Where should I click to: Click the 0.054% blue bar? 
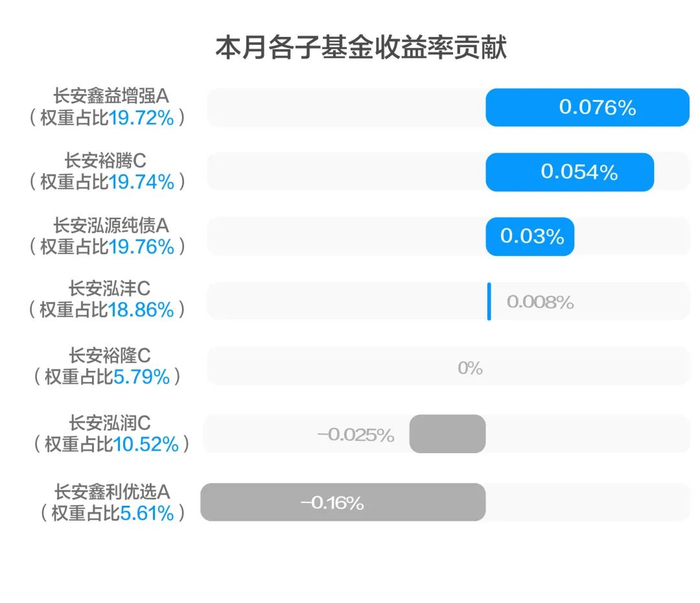pyautogui.click(x=570, y=172)
